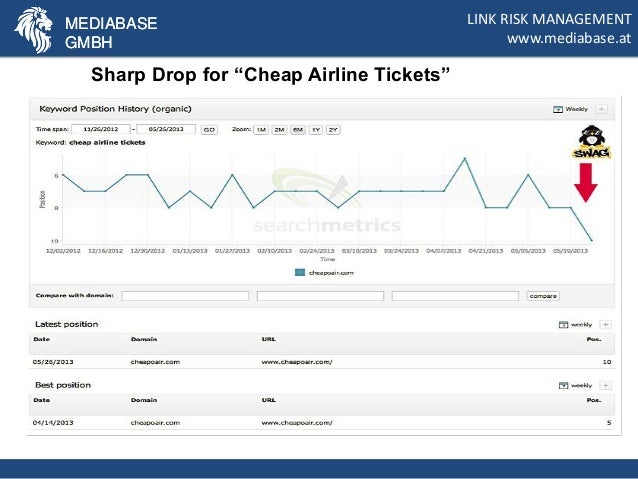Click the 04/14/2013 date cell
Image resolution: width=638 pixels, height=479 pixels.
(x=53, y=422)
